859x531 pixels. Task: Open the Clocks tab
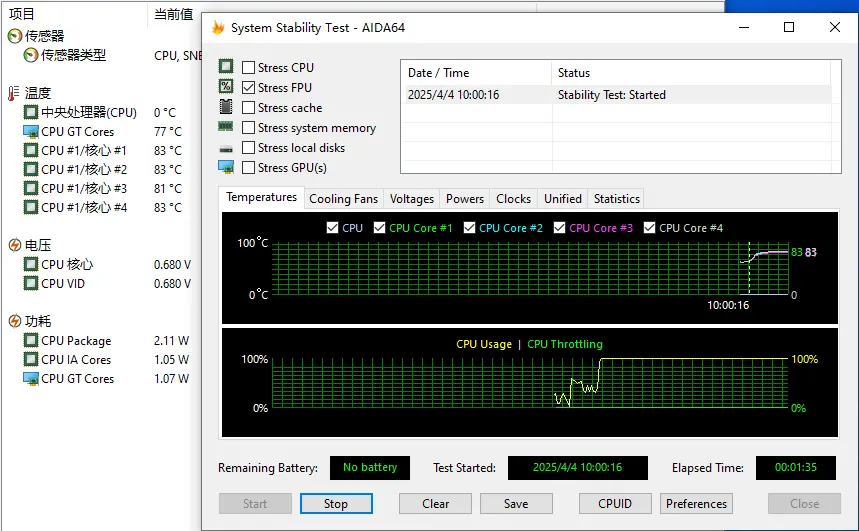513,199
